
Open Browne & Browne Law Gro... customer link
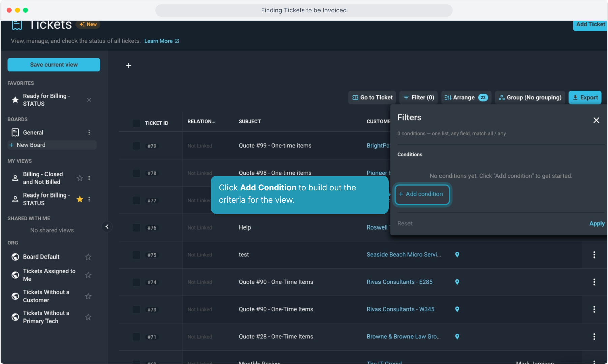pos(403,337)
